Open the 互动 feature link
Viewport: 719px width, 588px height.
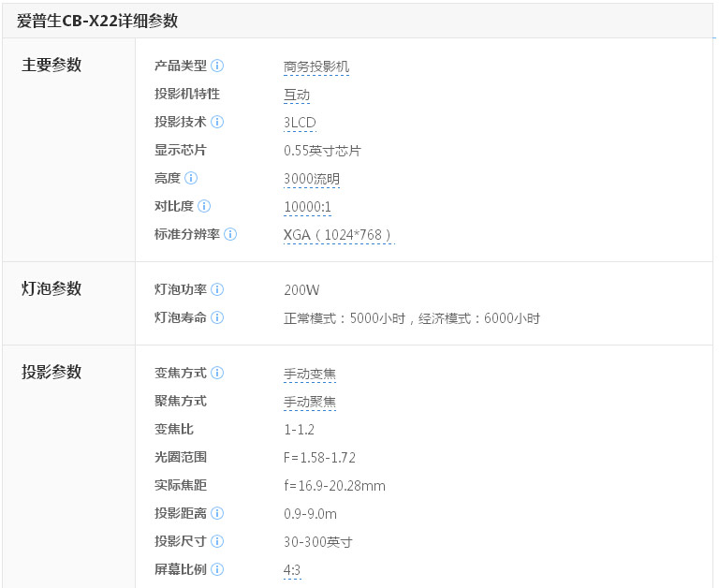tap(297, 95)
